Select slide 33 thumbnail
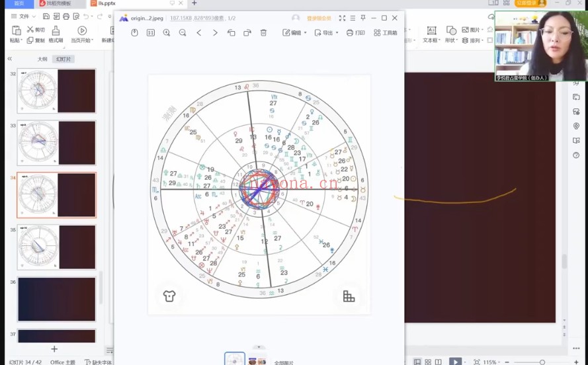 coord(57,143)
